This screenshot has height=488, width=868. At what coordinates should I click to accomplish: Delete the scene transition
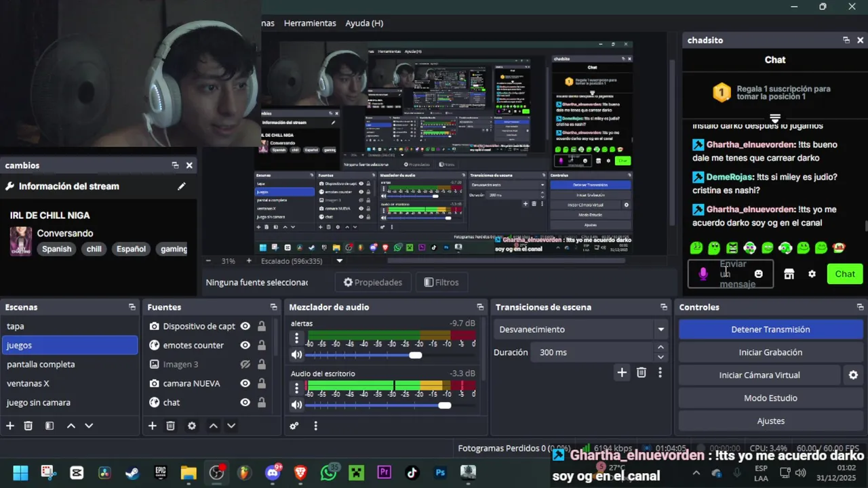pos(642,372)
